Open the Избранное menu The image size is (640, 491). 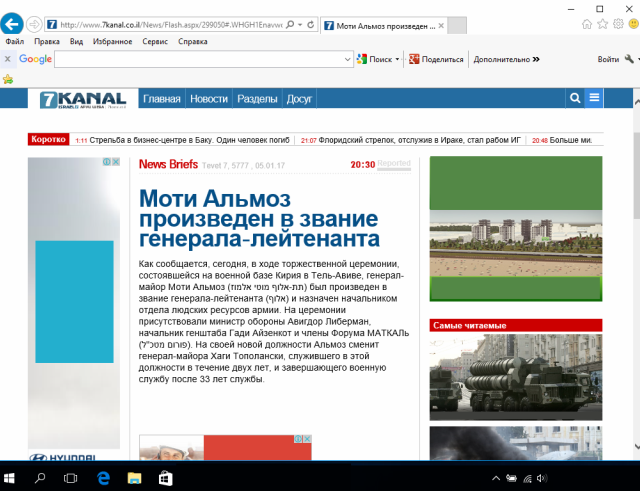[112, 42]
